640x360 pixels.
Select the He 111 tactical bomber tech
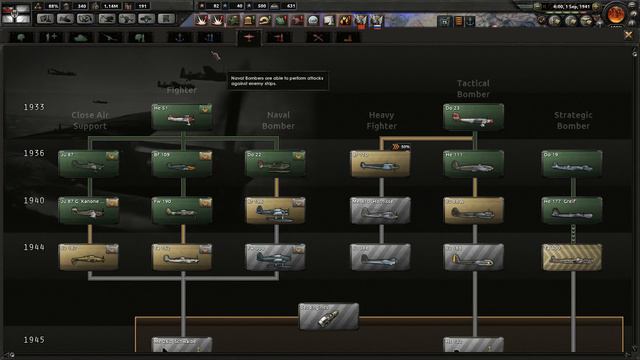[x=473, y=164]
